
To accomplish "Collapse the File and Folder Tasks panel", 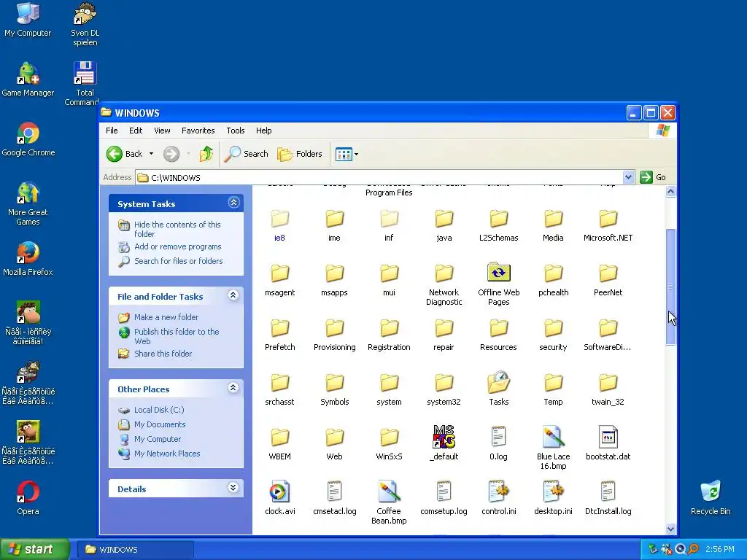I will click(x=233, y=295).
